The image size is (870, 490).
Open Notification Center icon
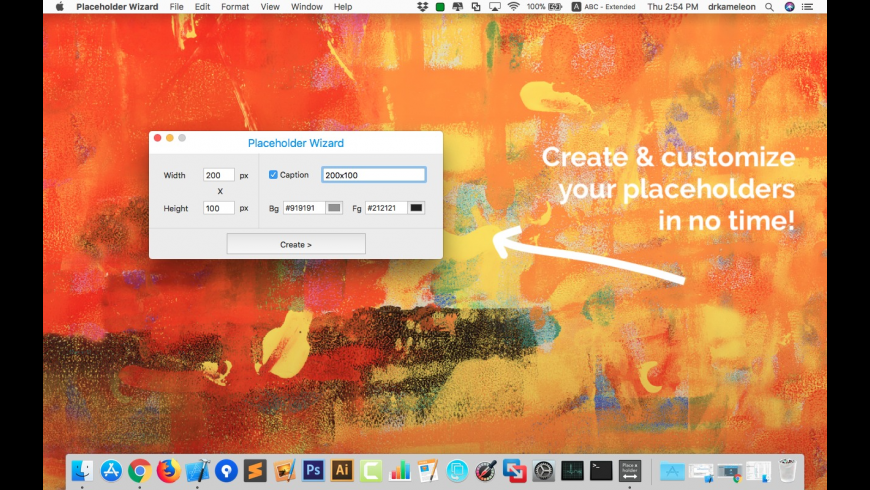point(808,7)
